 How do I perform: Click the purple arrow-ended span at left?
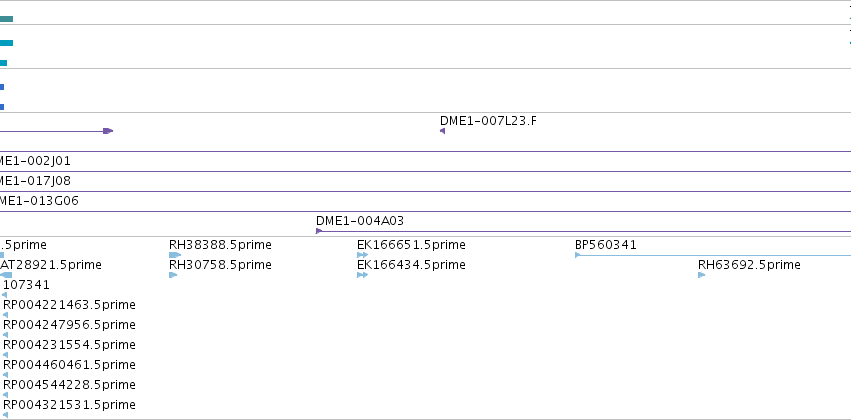[56, 131]
